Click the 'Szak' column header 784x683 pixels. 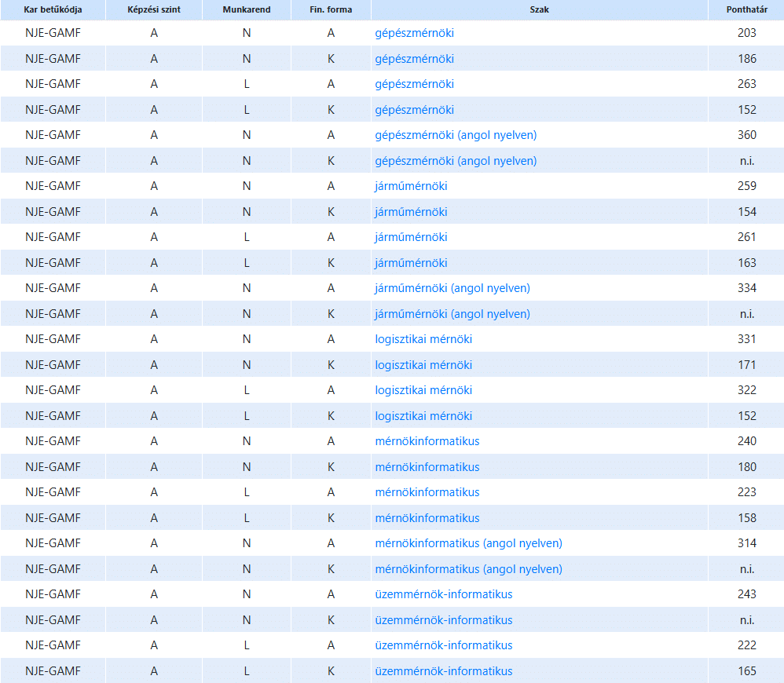click(x=539, y=10)
